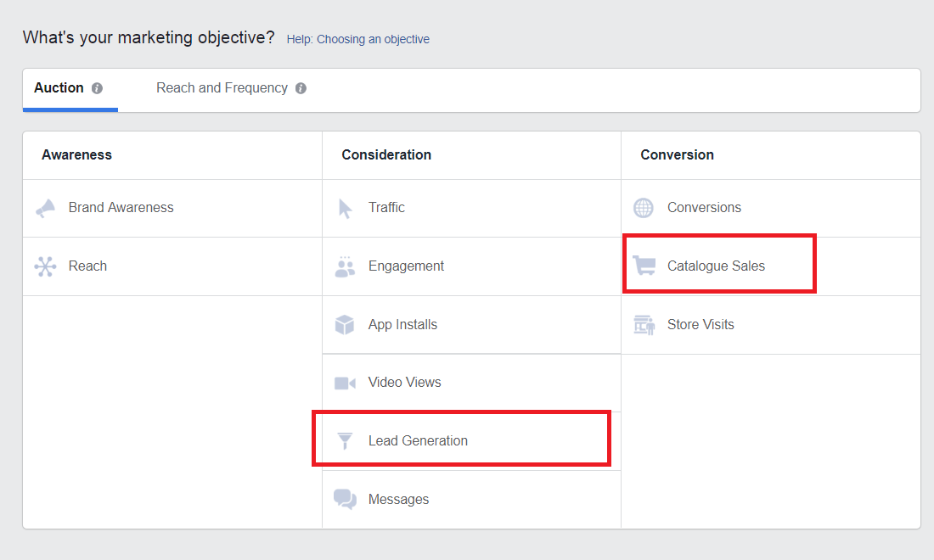The image size is (934, 560).
Task: Open the Reach and Frequency tab
Action: click(222, 88)
